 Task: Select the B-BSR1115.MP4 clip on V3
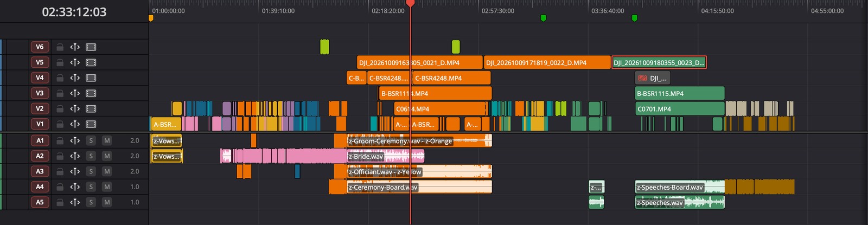(x=680, y=94)
